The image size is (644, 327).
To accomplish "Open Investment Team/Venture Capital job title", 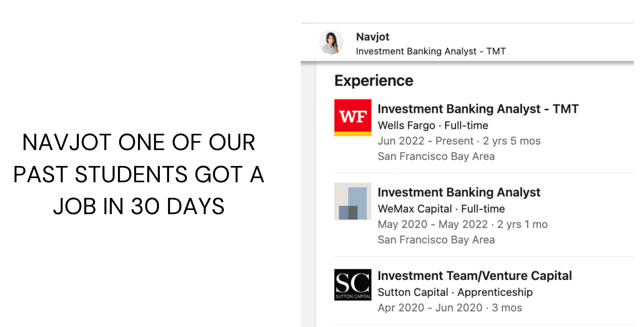I will (x=475, y=276).
